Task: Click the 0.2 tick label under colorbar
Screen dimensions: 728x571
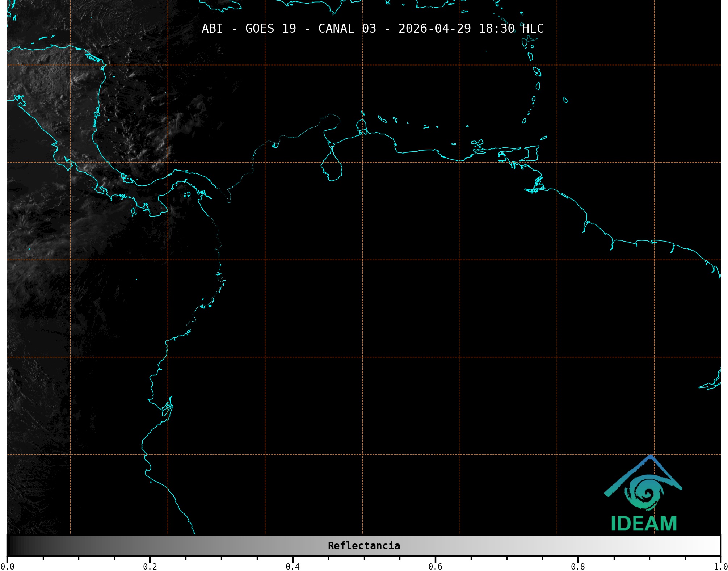Action: tap(150, 566)
